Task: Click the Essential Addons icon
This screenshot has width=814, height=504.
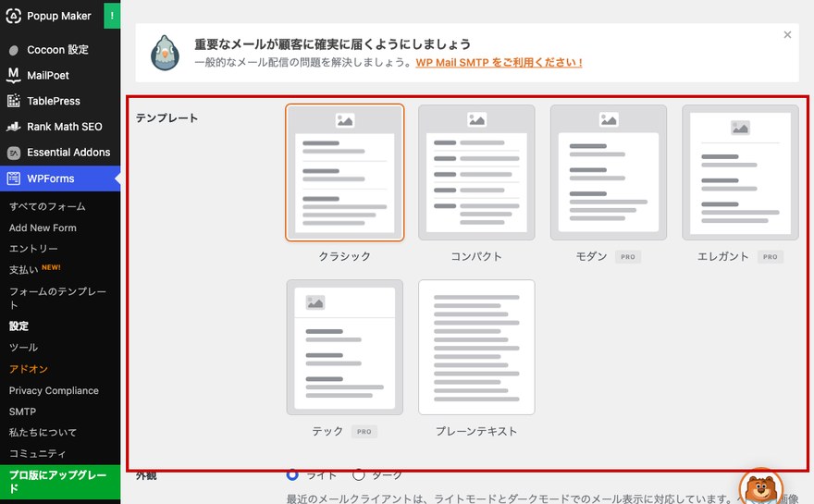Action: click(14, 152)
